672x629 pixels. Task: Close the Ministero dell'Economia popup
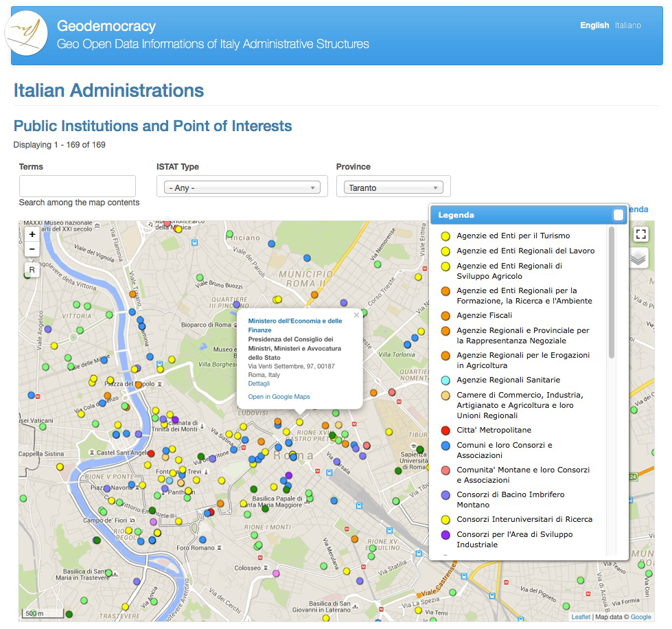tap(356, 315)
